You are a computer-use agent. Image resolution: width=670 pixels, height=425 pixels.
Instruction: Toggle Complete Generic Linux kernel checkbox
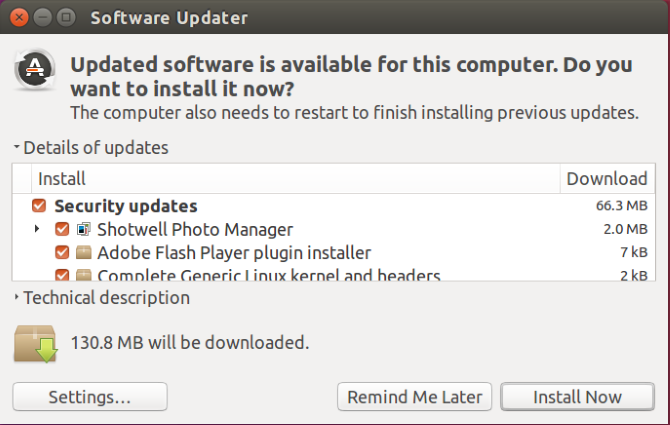point(62,274)
